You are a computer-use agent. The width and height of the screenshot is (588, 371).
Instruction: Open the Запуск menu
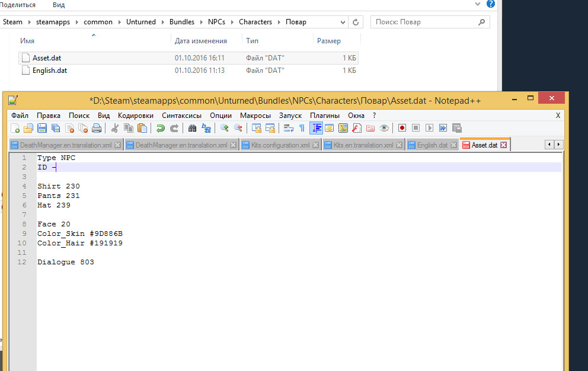coord(290,116)
